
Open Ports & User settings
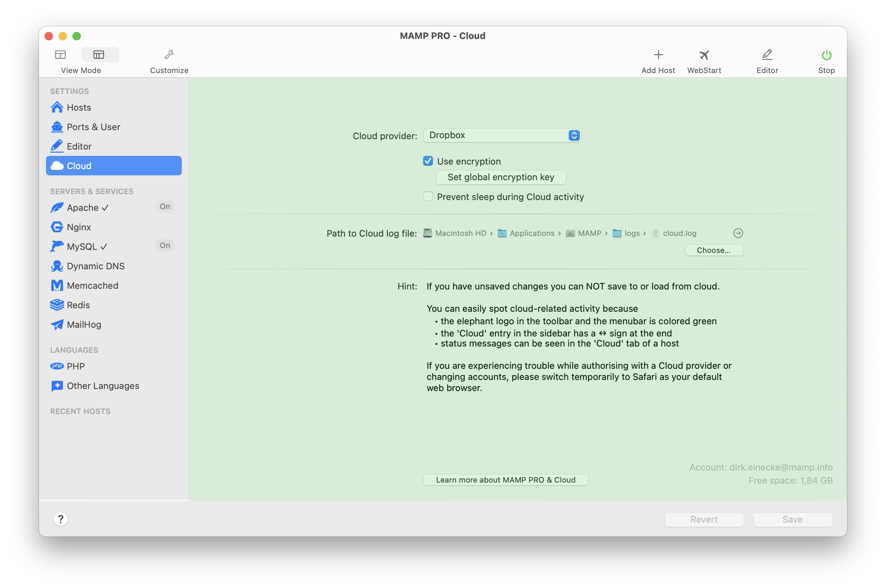93,127
